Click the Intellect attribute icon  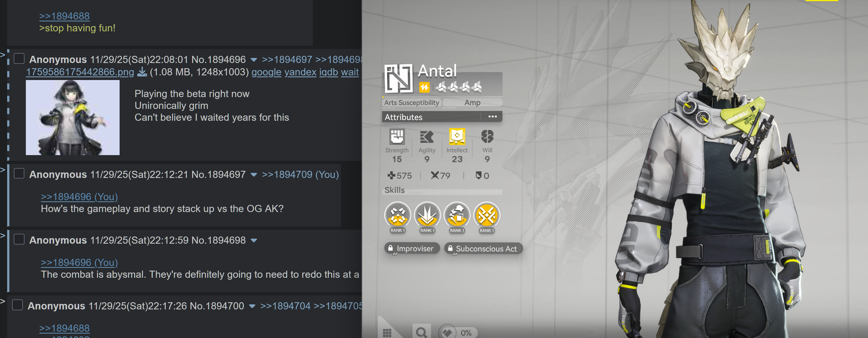457,137
